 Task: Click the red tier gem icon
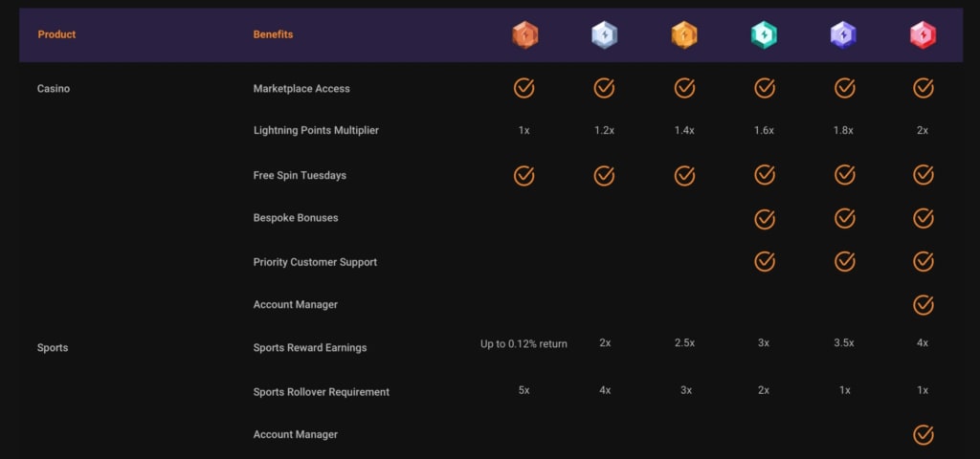[x=924, y=34]
